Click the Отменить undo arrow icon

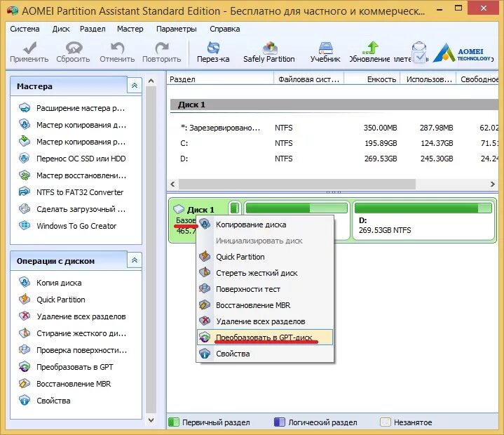click(x=117, y=48)
